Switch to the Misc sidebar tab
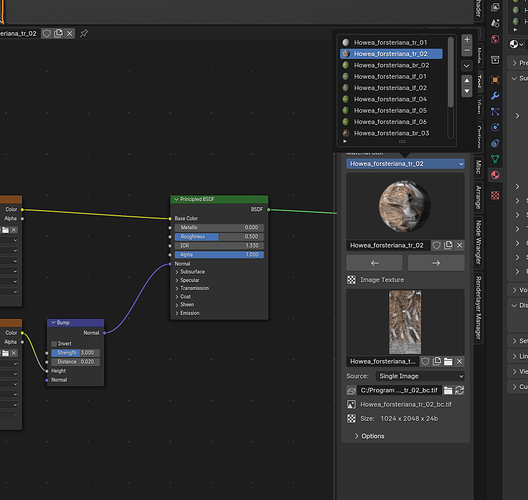This screenshot has height=500, width=528. coord(479,167)
